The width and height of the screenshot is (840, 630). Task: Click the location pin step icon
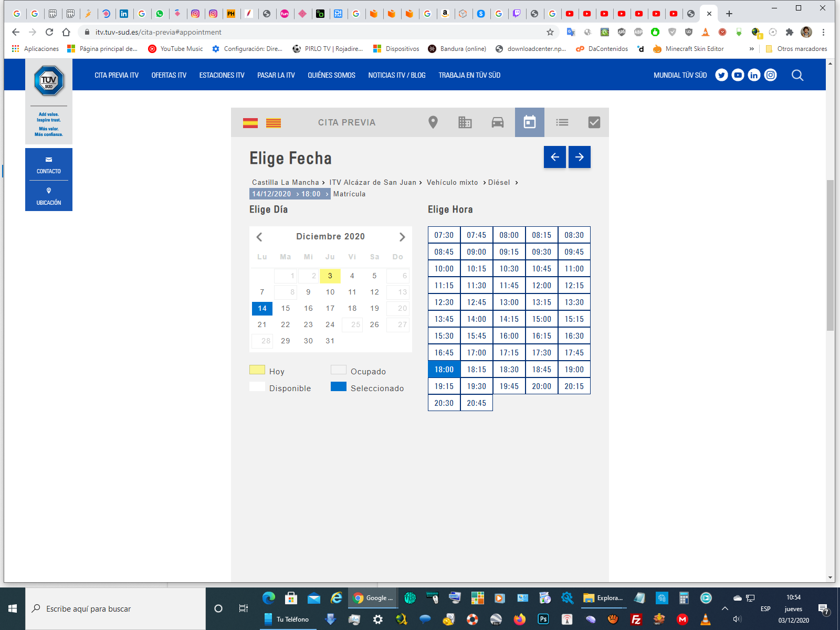tap(433, 122)
